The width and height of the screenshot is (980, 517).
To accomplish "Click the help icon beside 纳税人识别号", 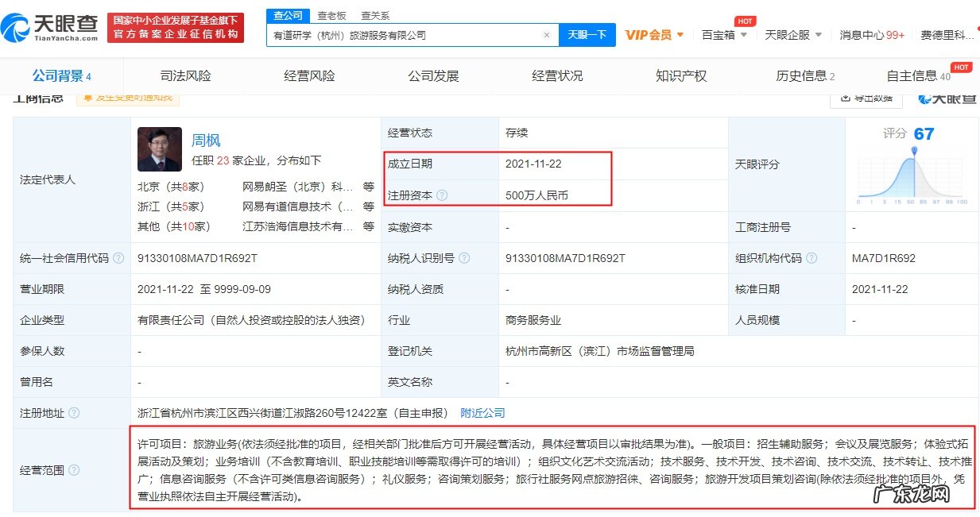I will coord(464,256).
